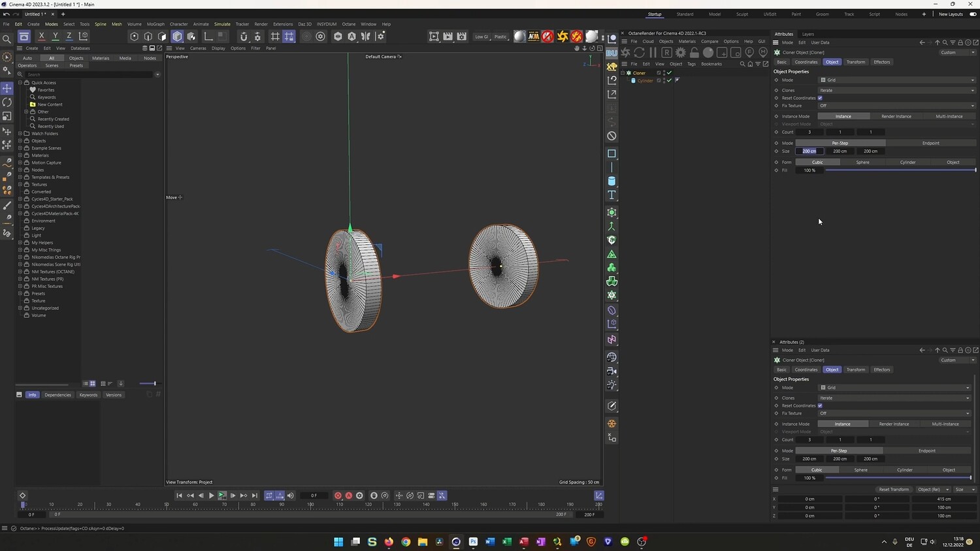Open Clones Iterate dropdown in upper Attributes
The image size is (980, 551).
tap(897, 90)
